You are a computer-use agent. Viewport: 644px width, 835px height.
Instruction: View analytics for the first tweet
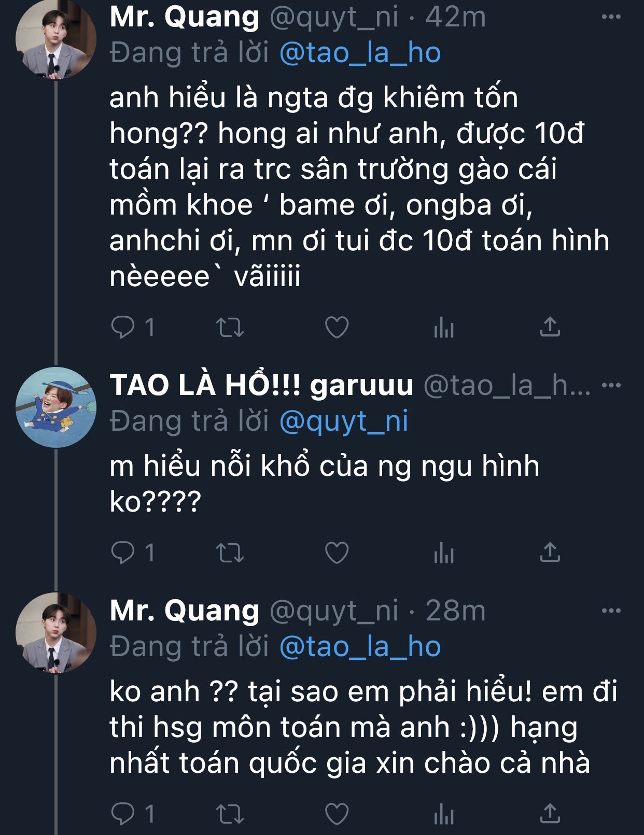tap(444, 328)
